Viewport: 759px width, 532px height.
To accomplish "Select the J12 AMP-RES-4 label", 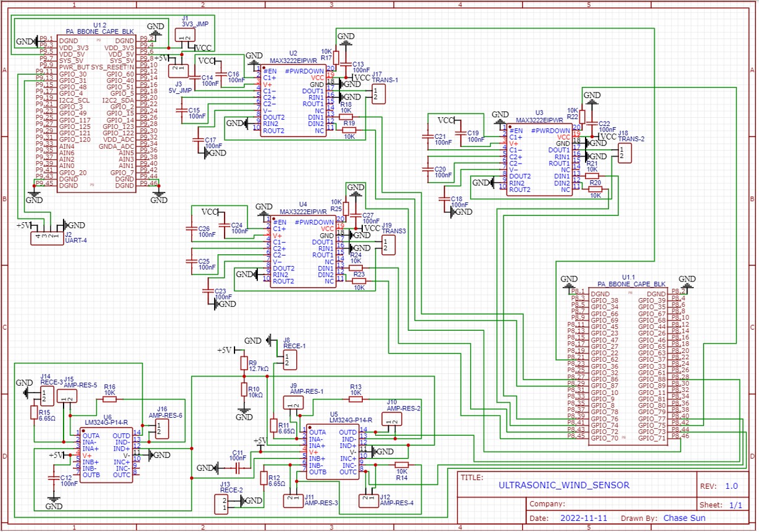I will (x=397, y=500).
